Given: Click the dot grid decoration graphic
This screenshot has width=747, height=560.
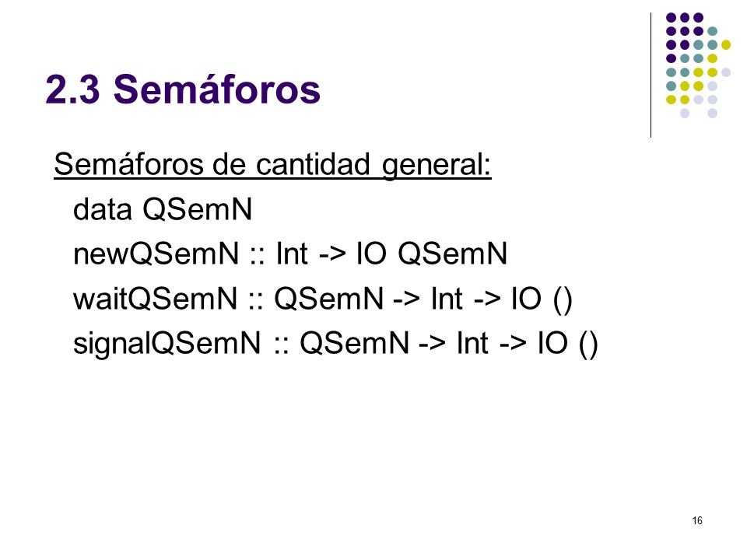Looking at the screenshot, I should click(698, 65).
